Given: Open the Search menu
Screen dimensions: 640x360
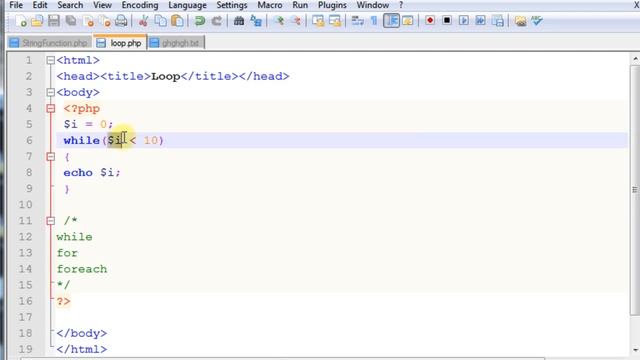Looking at the screenshot, I should click(70, 5).
